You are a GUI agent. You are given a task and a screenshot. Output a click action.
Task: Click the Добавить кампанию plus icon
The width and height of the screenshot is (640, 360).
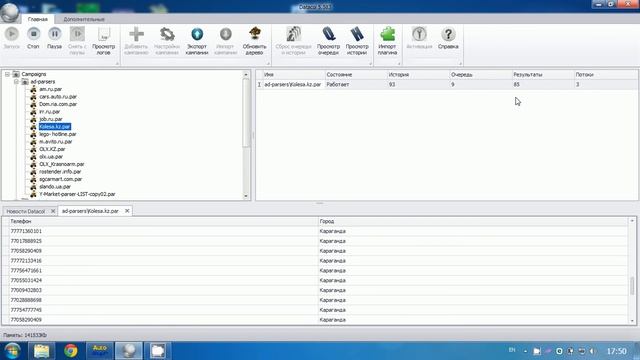136,34
